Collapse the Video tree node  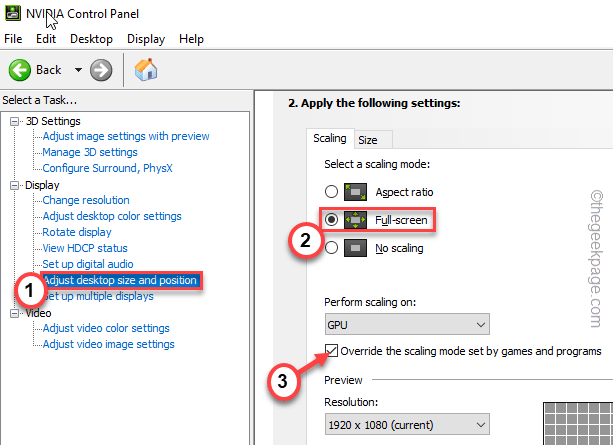pyautogui.click(x=14, y=314)
